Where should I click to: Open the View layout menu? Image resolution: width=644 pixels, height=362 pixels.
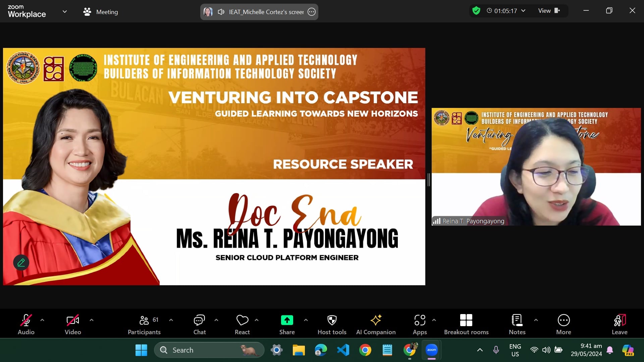549,11
